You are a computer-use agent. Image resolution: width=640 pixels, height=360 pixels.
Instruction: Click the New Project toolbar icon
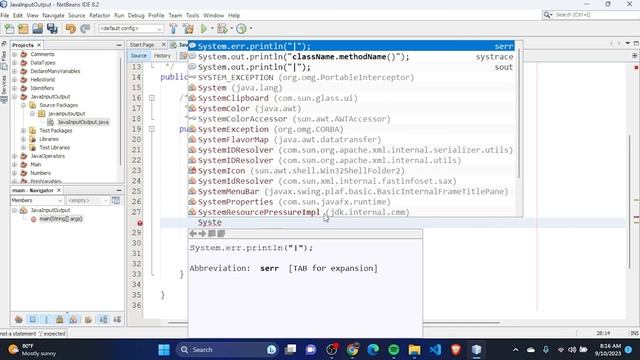(x=23, y=29)
